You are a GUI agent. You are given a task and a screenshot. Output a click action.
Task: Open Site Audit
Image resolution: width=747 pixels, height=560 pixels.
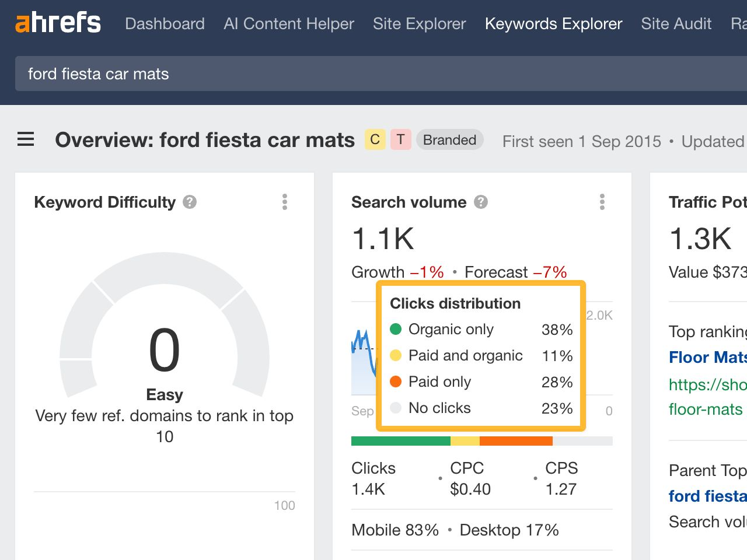click(x=676, y=23)
